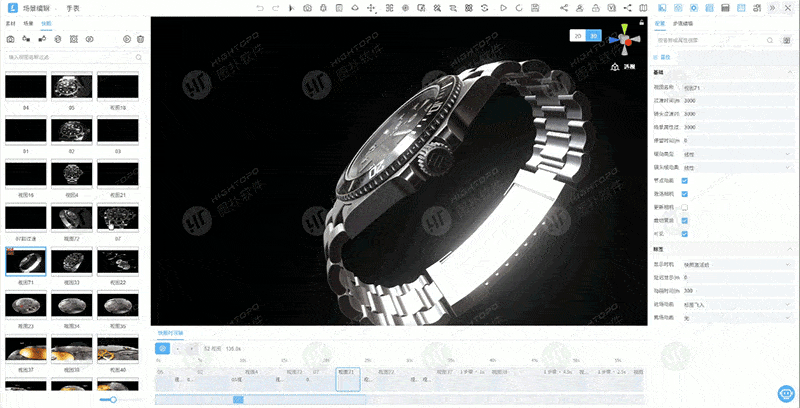The height and width of the screenshot is (408, 800).
Task: Click the play snapshots icon beside the trash
Action: click(x=127, y=39)
